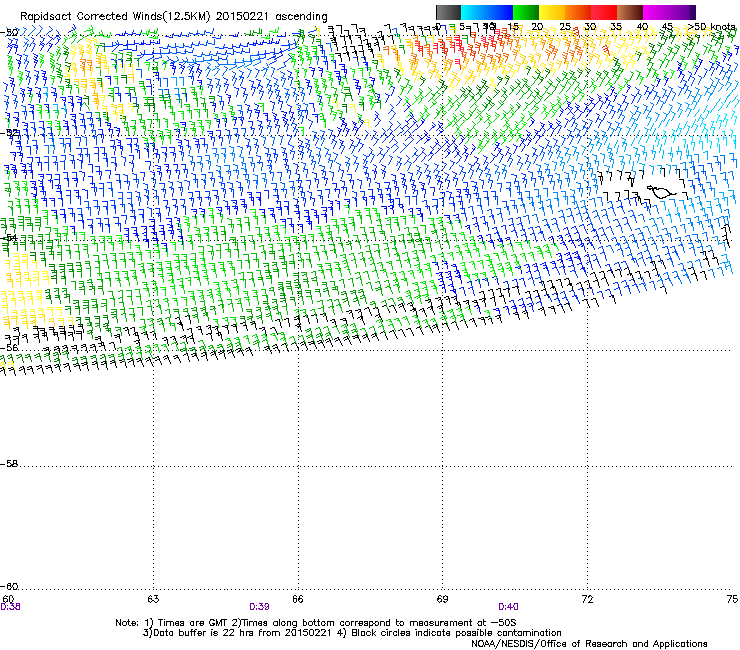Click the purple '0:38' time stamp
Image resolution: width=740 pixels, height=650 pixels.
pyautogui.click(x=10, y=607)
